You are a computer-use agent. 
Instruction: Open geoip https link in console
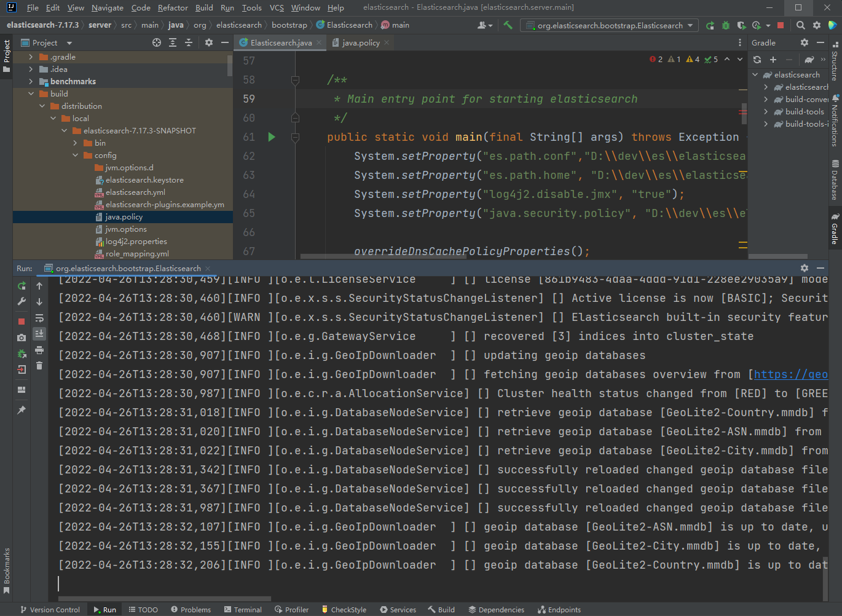[x=790, y=374]
